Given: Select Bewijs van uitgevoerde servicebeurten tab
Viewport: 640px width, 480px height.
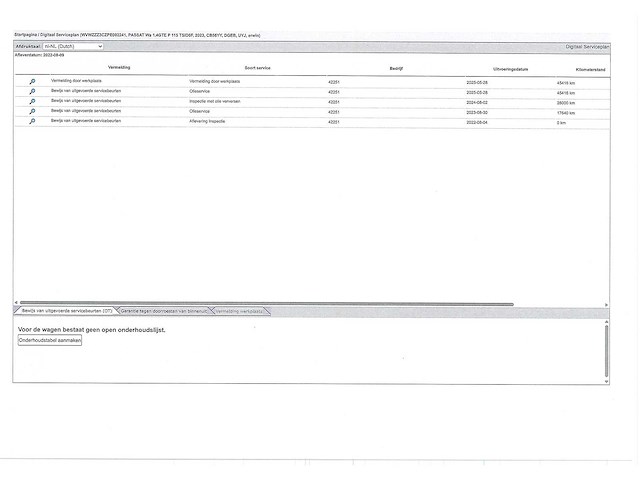Looking at the screenshot, I should click(66, 311).
